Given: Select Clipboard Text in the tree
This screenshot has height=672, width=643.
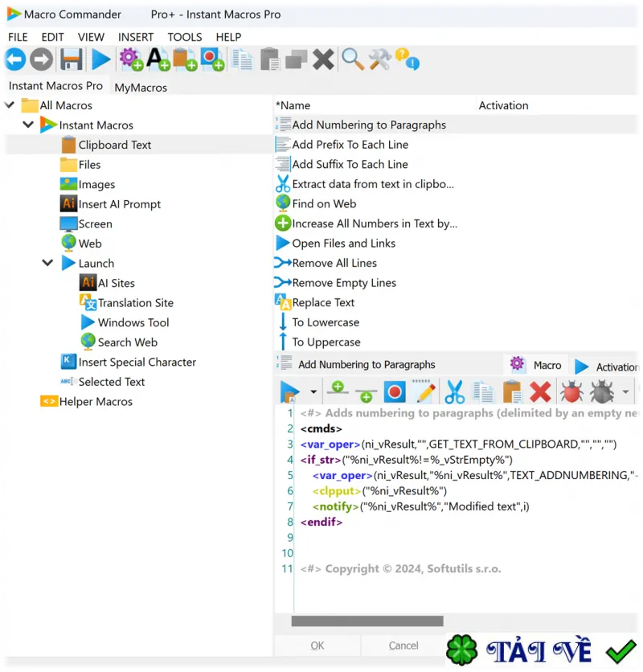Looking at the screenshot, I should coord(114,145).
